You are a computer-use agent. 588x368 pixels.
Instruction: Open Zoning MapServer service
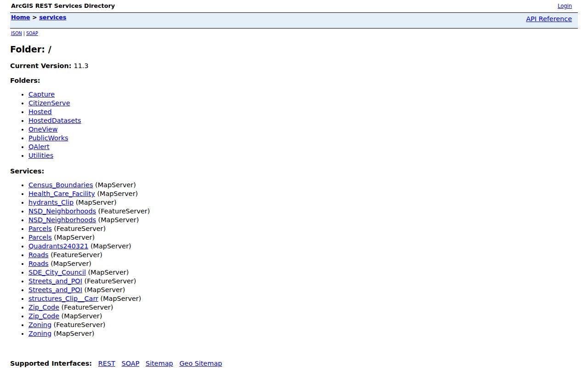pos(40,333)
